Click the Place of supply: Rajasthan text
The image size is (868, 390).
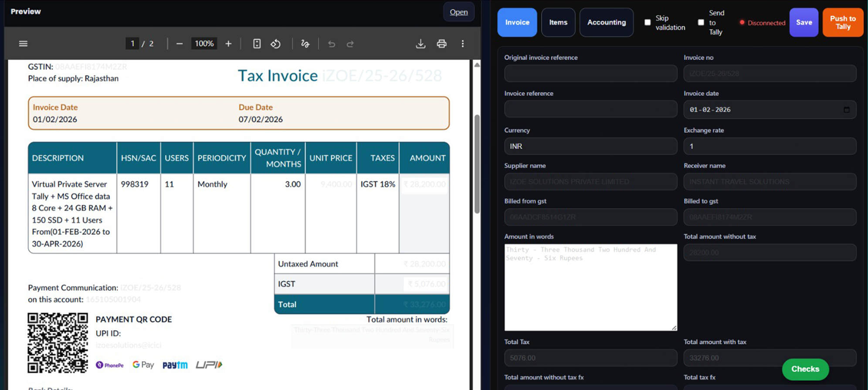[x=73, y=78]
